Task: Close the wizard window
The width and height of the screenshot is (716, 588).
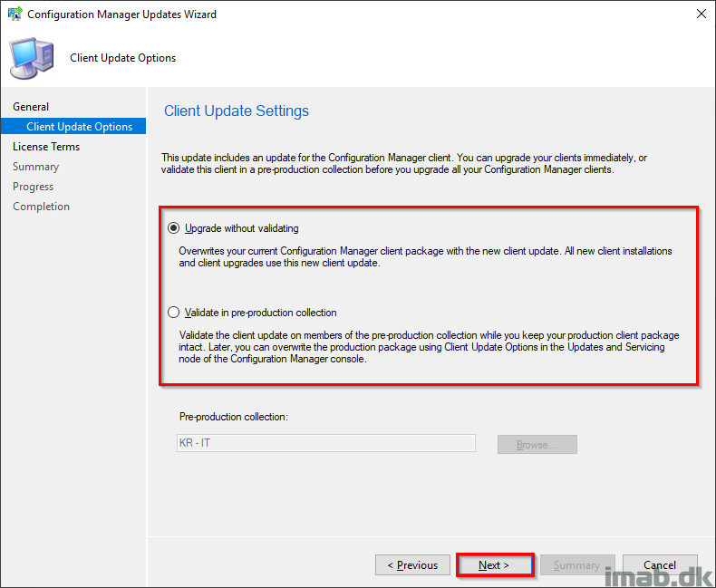Action: tap(701, 14)
